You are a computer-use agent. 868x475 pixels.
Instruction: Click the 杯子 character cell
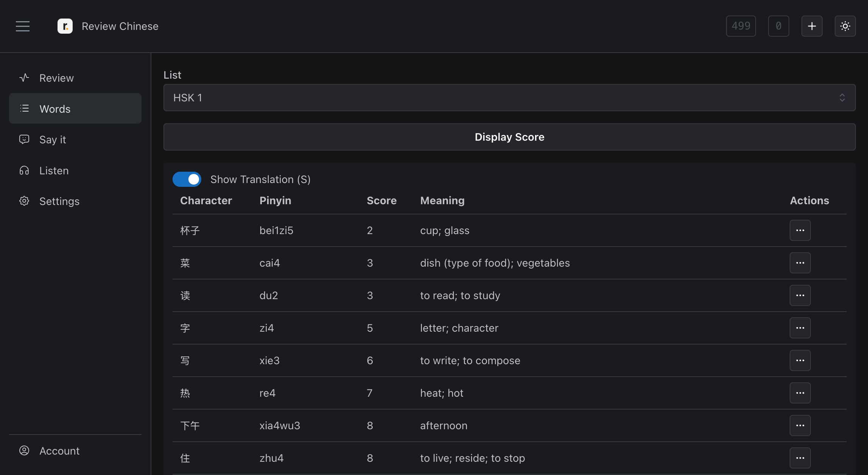point(190,230)
